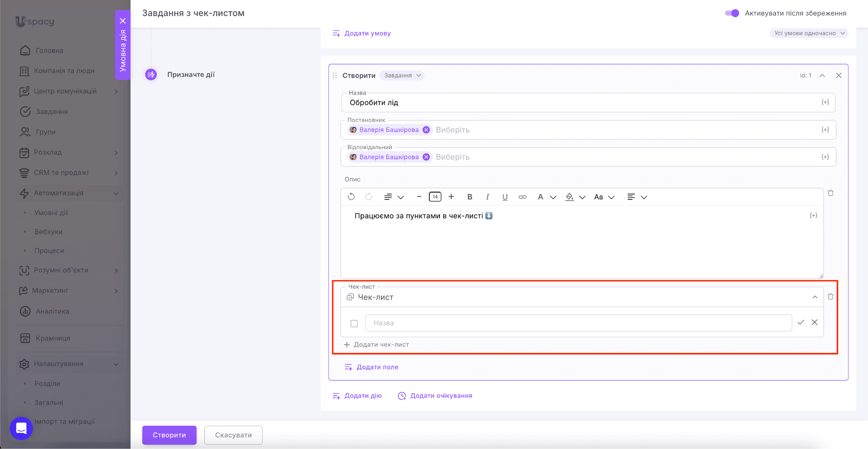Click the checklist item 'Назва' input field
This screenshot has height=449, width=868.
[x=578, y=323]
